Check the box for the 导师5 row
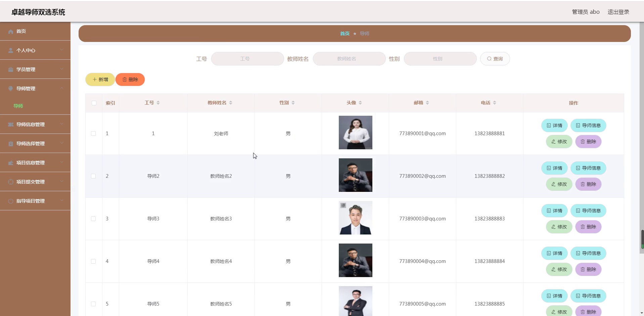The width and height of the screenshot is (644, 316). point(93,304)
